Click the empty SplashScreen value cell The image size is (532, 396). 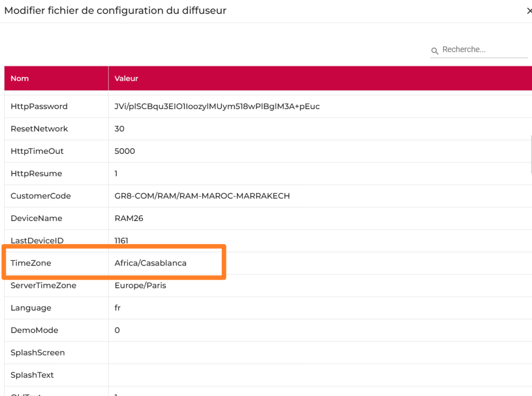click(x=312, y=352)
